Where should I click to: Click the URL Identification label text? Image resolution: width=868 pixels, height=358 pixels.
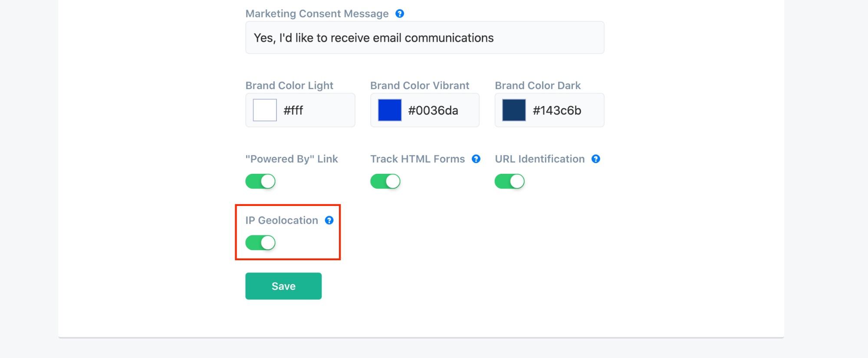(540, 159)
